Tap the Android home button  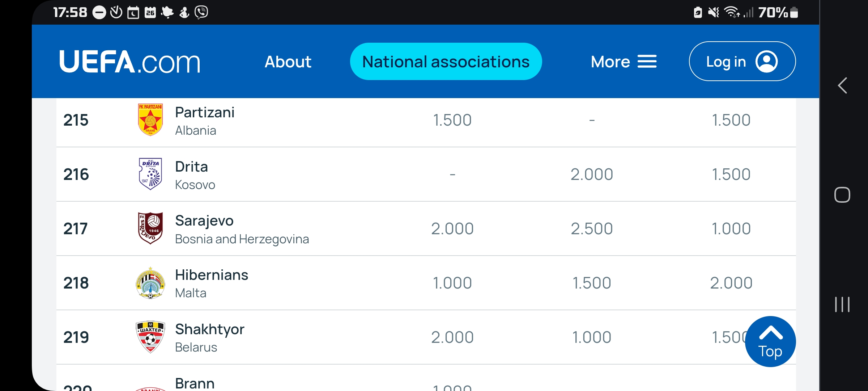[842, 195]
